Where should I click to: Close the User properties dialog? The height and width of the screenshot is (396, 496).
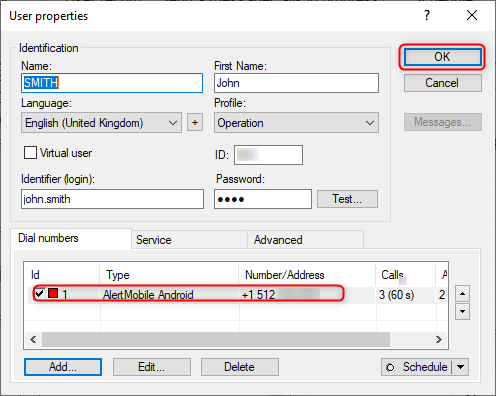click(x=472, y=15)
